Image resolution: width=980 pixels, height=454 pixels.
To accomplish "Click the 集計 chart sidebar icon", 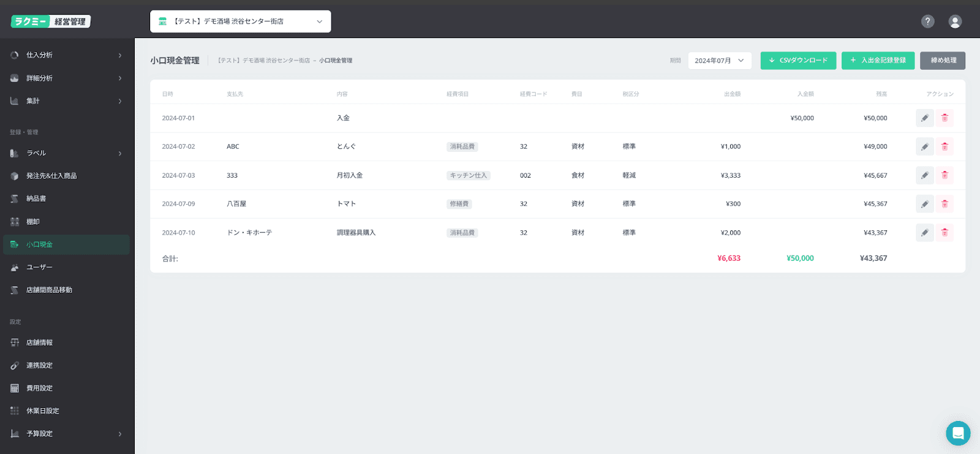I will (15, 101).
